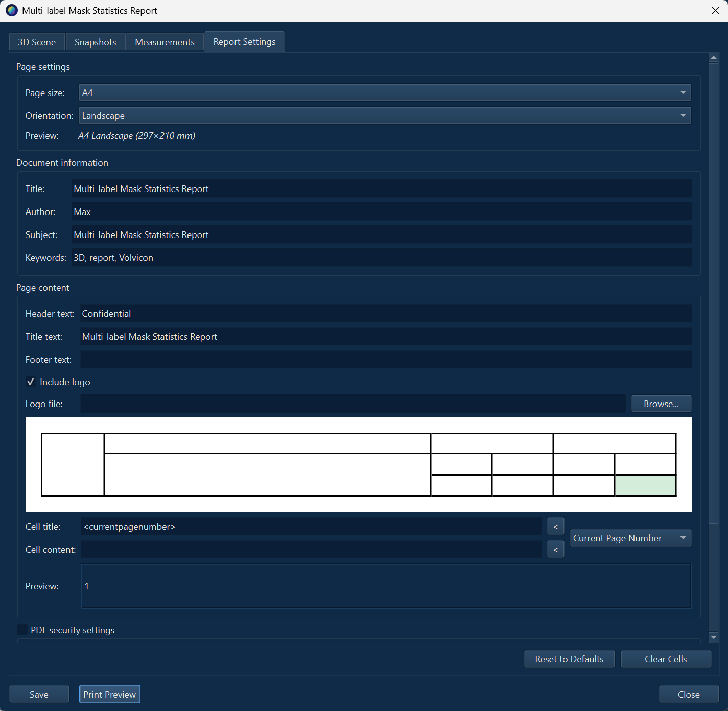Toggle Include logo checkbox off

click(31, 382)
